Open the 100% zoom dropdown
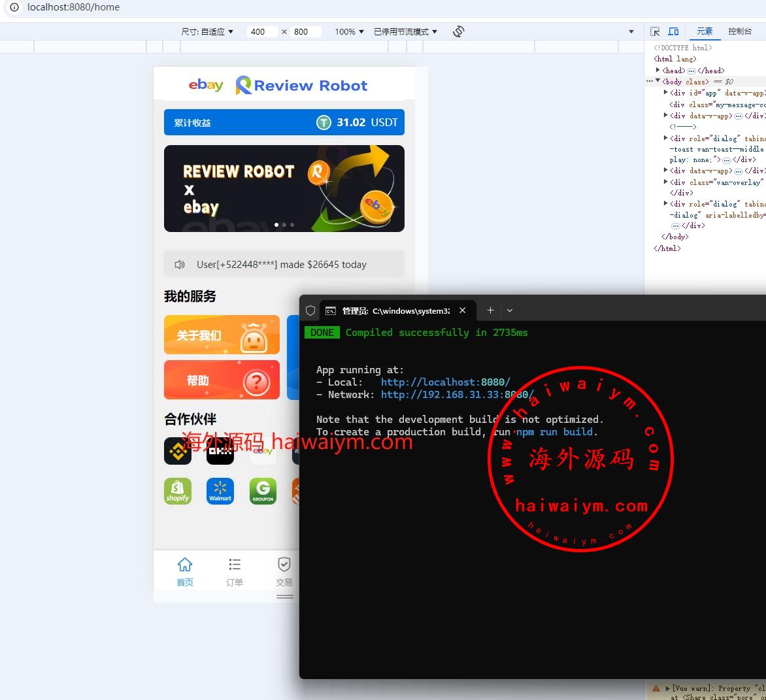This screenshot has width=766, height=700. click(x=349, y=31)
